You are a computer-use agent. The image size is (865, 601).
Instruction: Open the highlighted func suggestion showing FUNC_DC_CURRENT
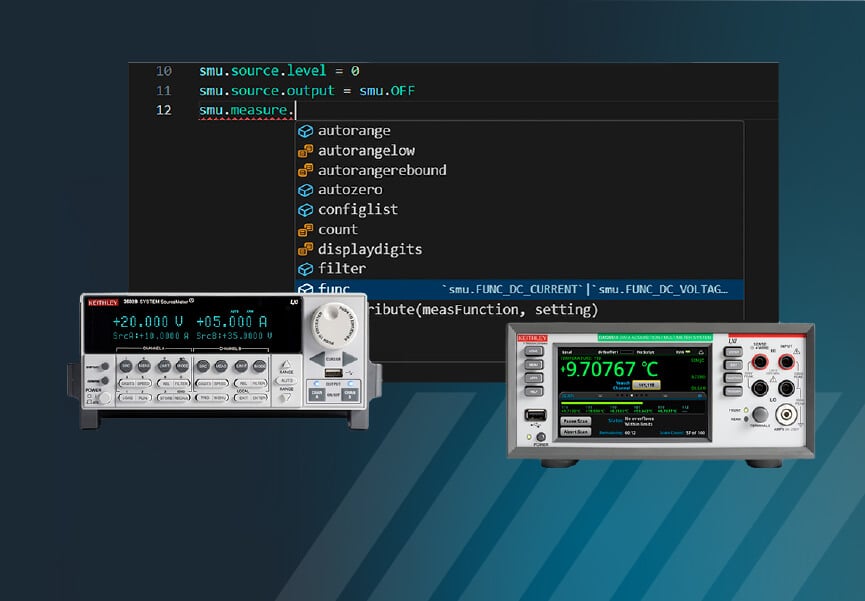coord(334,287)
